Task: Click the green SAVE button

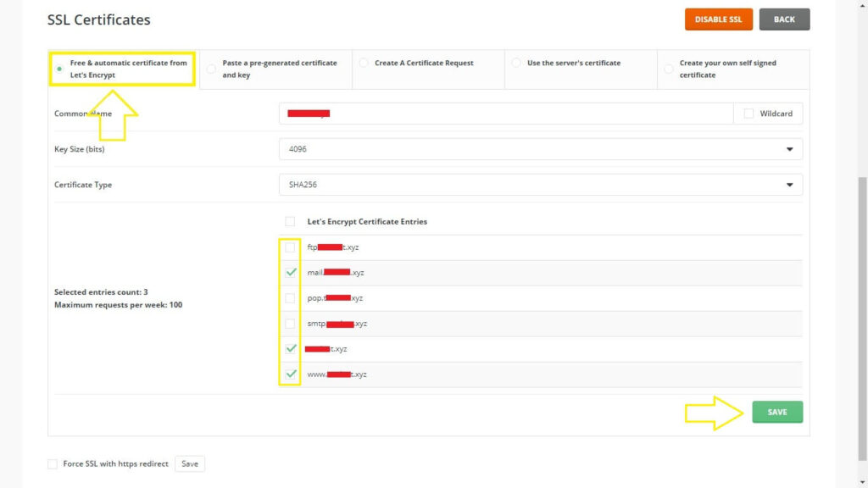Action: (777, 412)
